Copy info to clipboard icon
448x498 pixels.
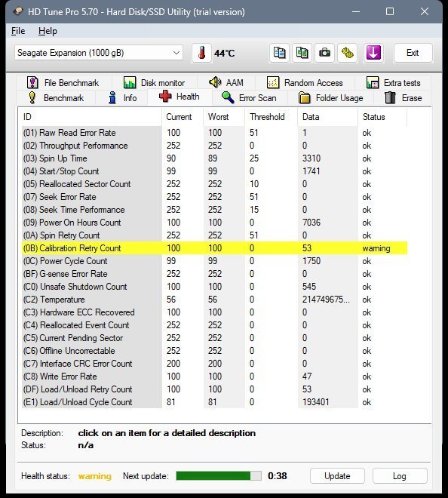click(x=279, y=53)
